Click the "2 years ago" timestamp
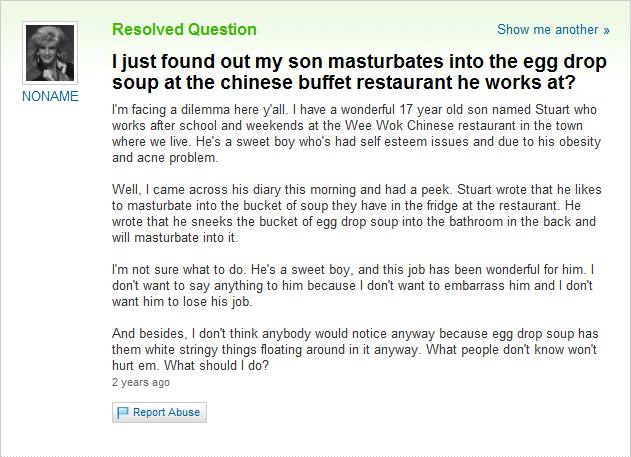This screenshot has width=631, height=457. pos(141,382)
